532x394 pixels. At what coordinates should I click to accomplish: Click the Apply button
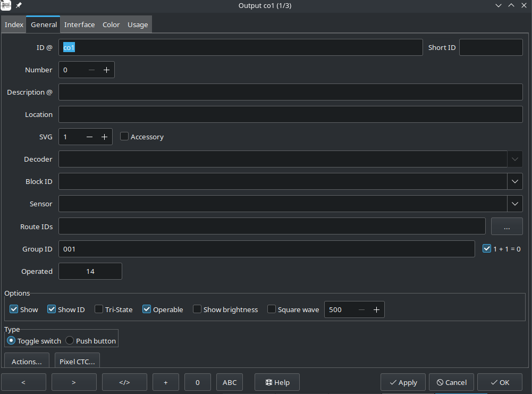[x=403, y=382]
